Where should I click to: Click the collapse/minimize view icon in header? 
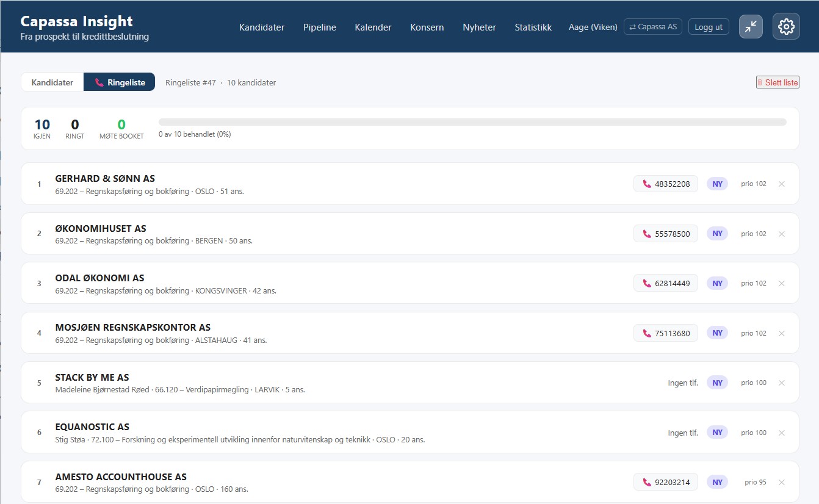coord(751,26)
